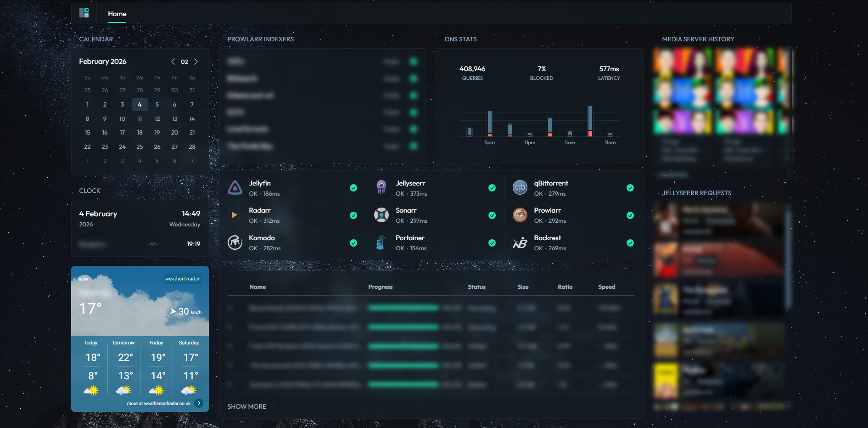This screenshot has width=868, height=428.
Task: Sort torrents by Progress column
Action: pos(381,287)
